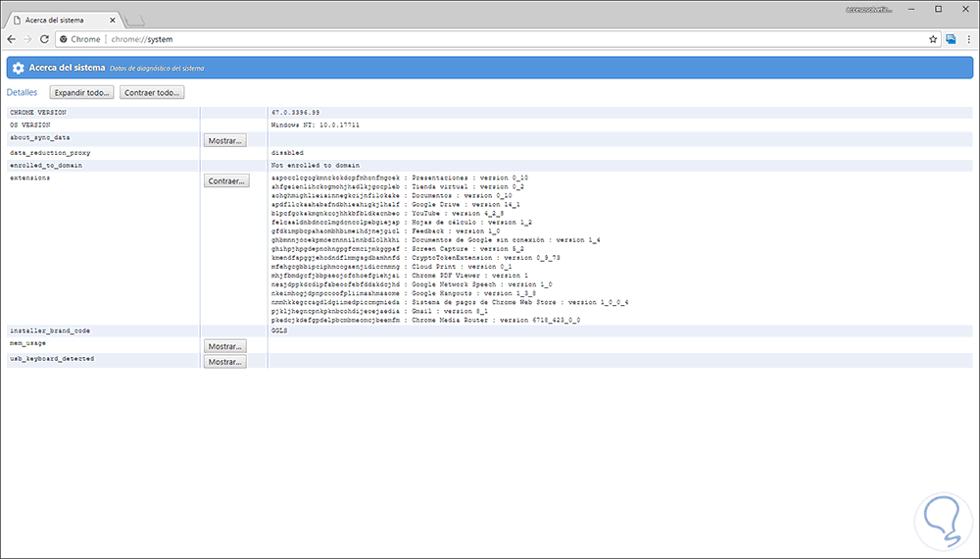Click the Detalles heading
The image size is (980, 559).
(22, 92)
